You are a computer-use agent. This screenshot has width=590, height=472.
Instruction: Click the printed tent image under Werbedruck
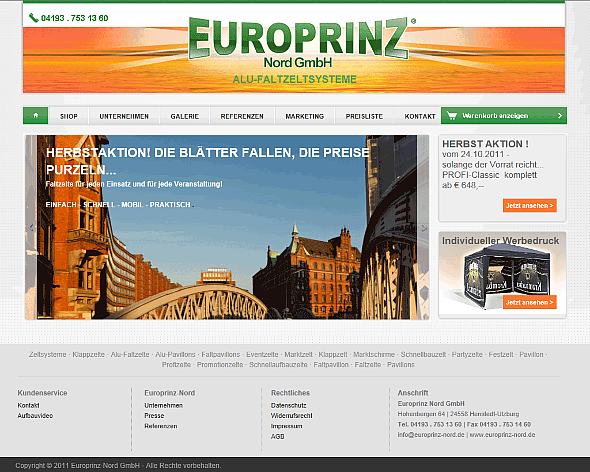(508, 277)
